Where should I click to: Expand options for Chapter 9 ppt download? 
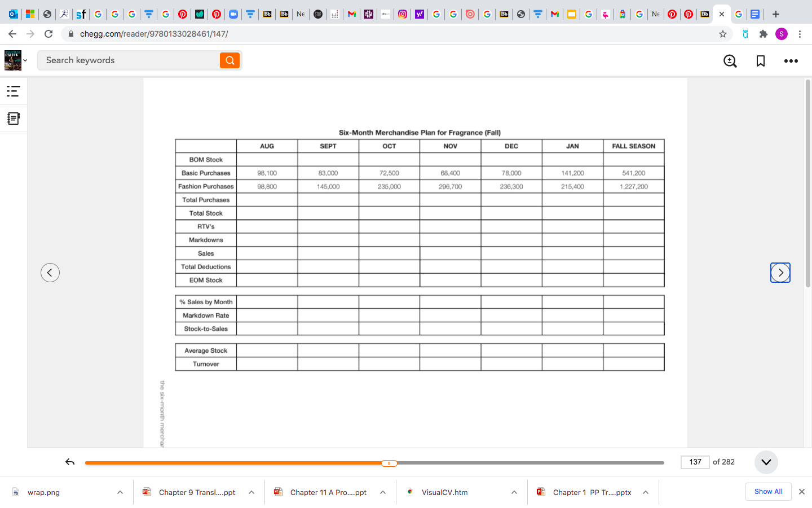pyautogui.click(x=251, y=492)
